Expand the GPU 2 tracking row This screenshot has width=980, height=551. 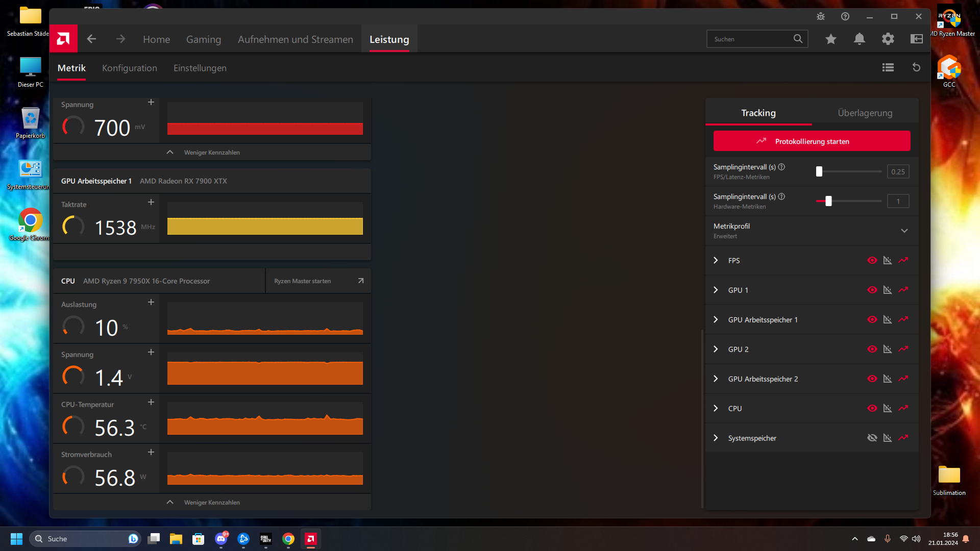[716, 349]
